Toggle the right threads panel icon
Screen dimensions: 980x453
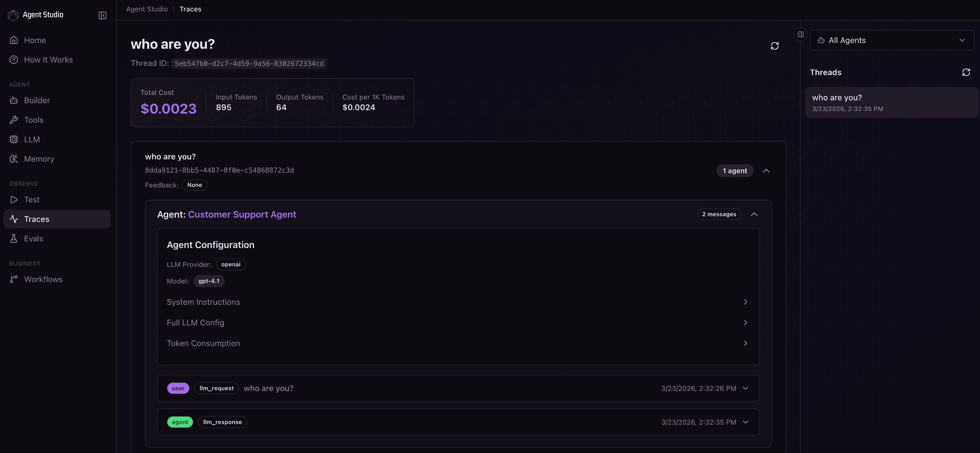(x=800, y=34)
